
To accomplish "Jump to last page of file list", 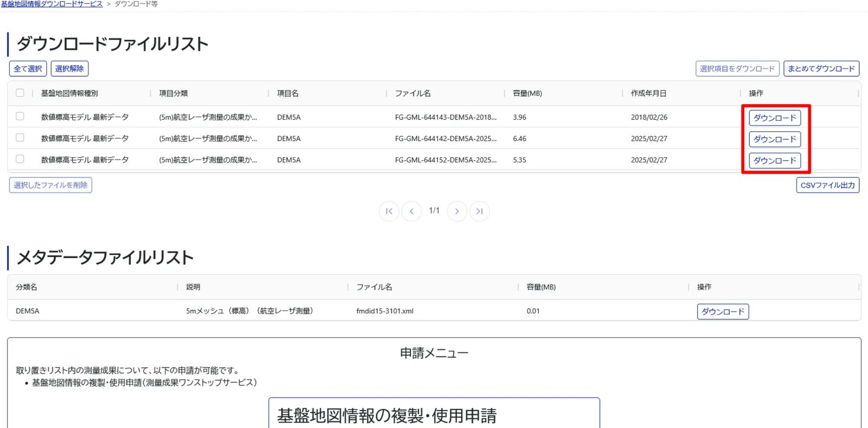I will pos(480,211).
